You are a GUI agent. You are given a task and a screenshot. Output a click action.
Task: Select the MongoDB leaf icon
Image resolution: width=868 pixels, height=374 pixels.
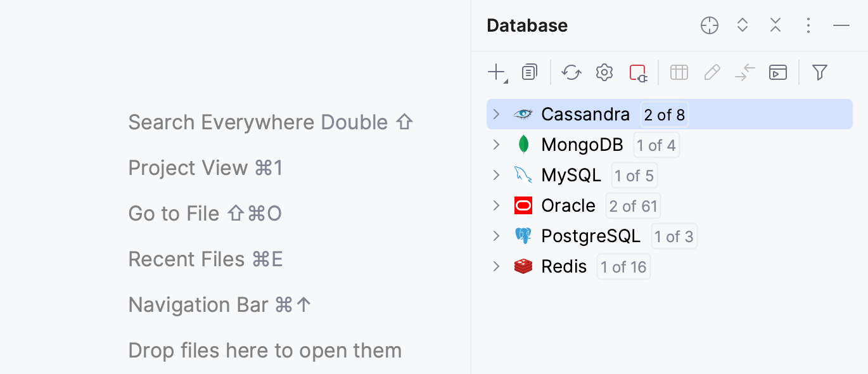(523, 145)
